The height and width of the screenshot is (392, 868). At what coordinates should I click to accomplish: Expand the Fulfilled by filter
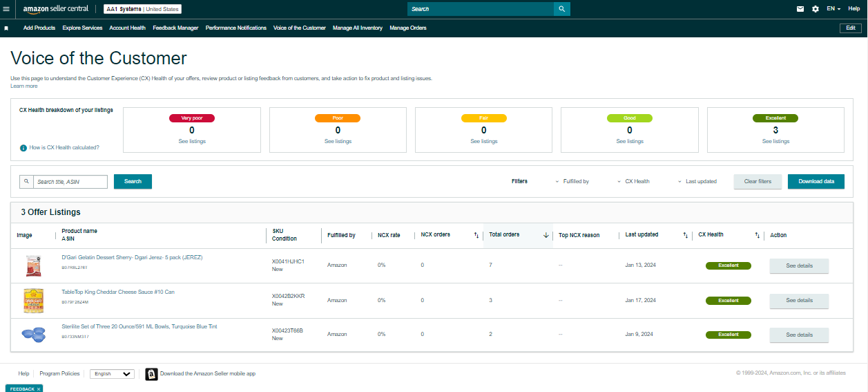point(572,182)
